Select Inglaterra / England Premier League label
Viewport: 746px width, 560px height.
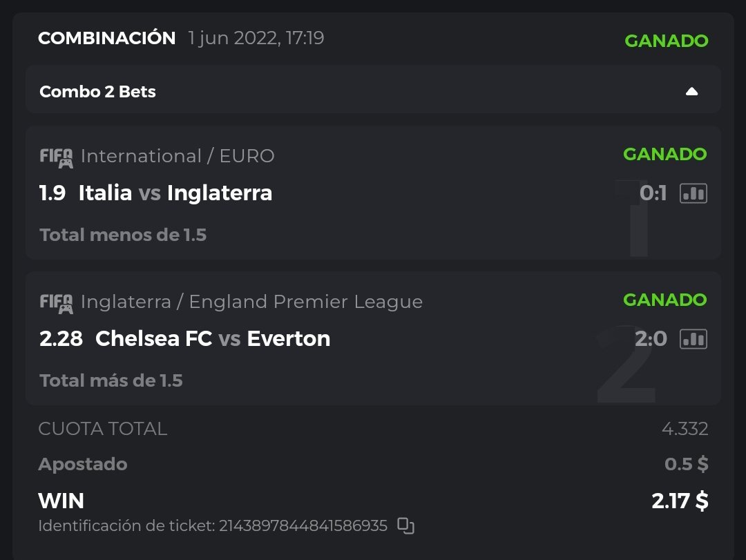click(251, 302)
